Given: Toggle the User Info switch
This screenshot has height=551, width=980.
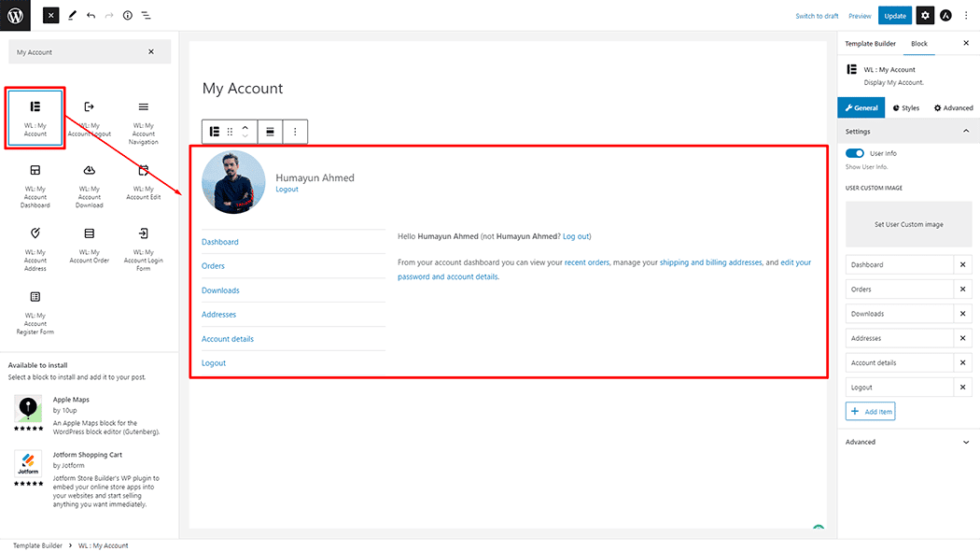Looking at the screenshot, I should 855,153.
